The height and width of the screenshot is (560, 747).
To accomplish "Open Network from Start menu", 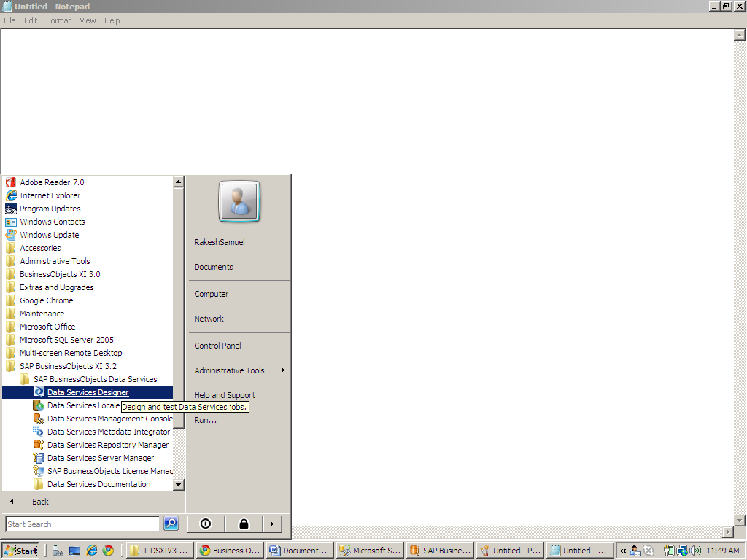I will coord(209,319).
